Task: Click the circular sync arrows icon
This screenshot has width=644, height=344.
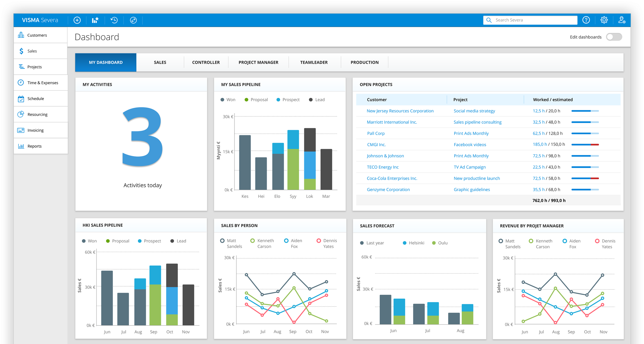Action: pyautogui.click(x=133, y=20)
